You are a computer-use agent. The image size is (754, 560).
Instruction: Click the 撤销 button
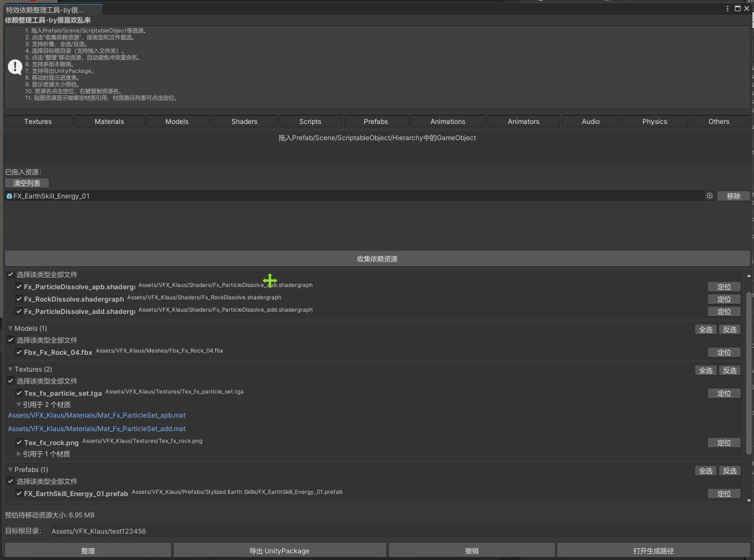472,550
